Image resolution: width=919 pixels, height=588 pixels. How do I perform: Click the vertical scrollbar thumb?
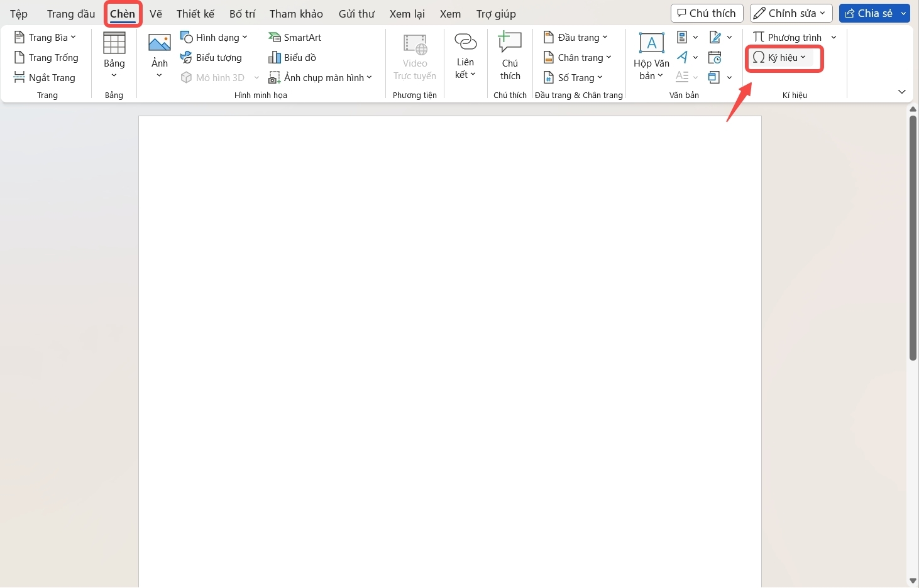(913, 237)
